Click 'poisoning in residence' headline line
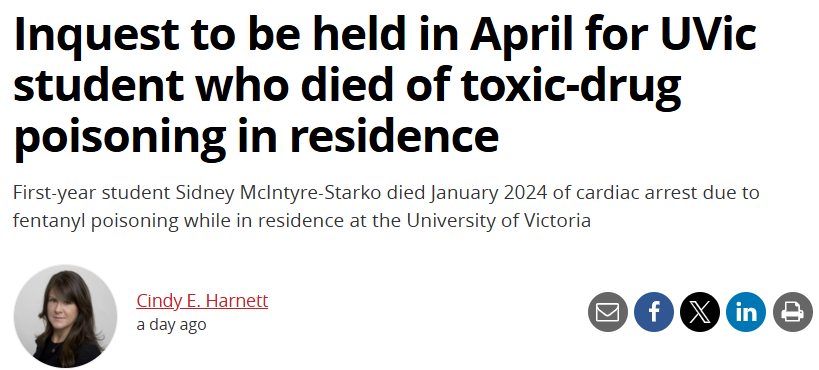This screenshot has height=370, width=819. click(256, 136)
